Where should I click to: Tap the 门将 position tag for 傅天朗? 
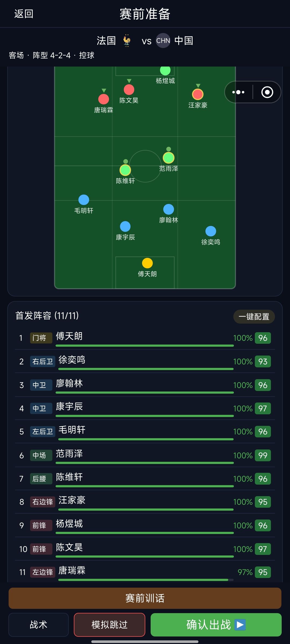[41, 338]
